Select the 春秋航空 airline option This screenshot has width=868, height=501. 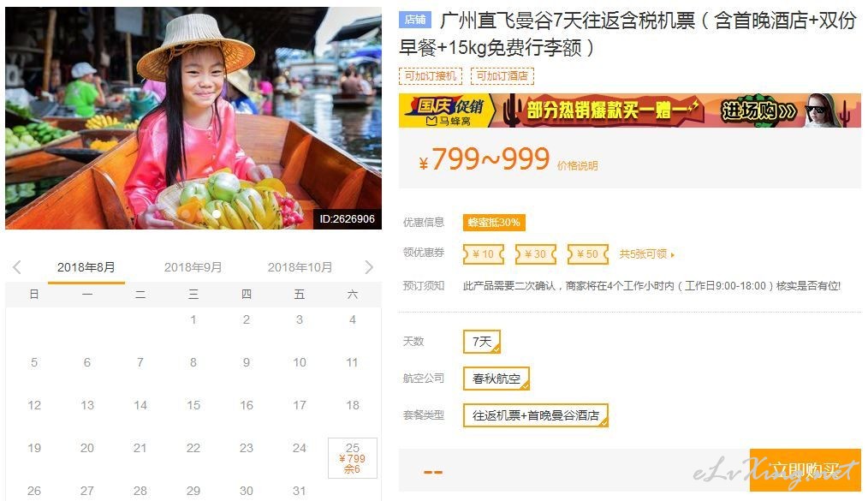pos(496,379)
